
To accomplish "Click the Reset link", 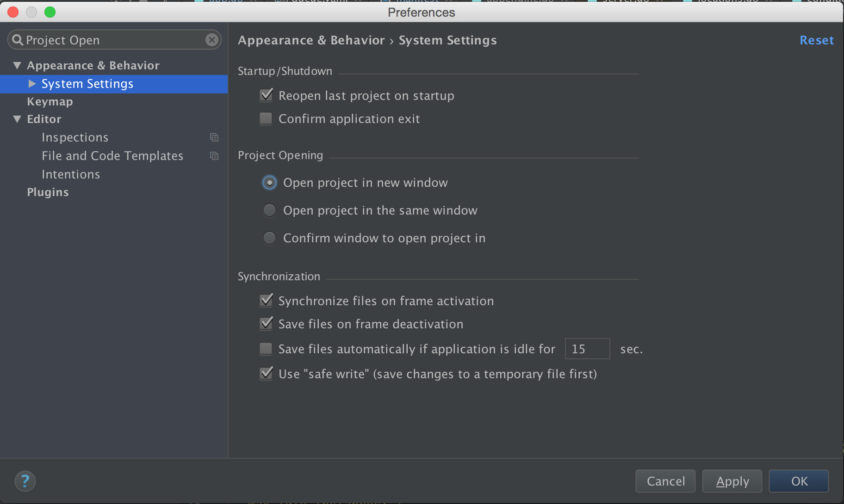I will click(x=816, y=40).
